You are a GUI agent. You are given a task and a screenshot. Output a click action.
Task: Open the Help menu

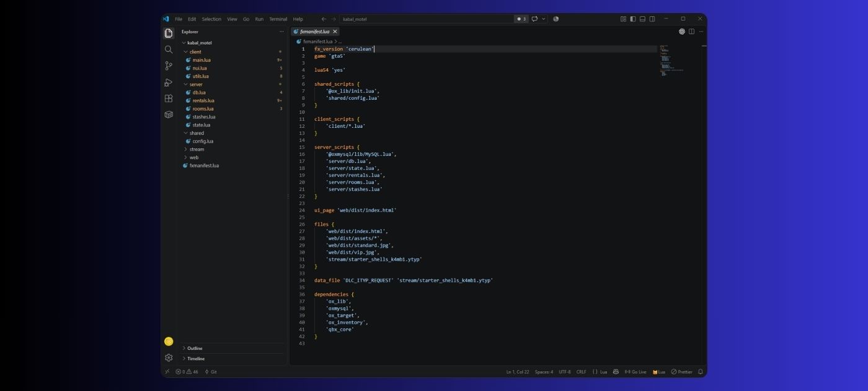coord(298,19)
